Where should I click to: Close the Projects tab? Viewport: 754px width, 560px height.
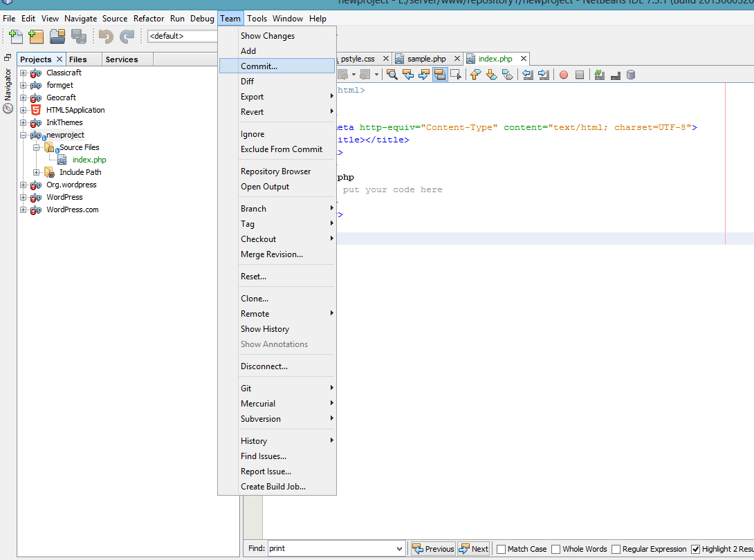coord(59,59)
